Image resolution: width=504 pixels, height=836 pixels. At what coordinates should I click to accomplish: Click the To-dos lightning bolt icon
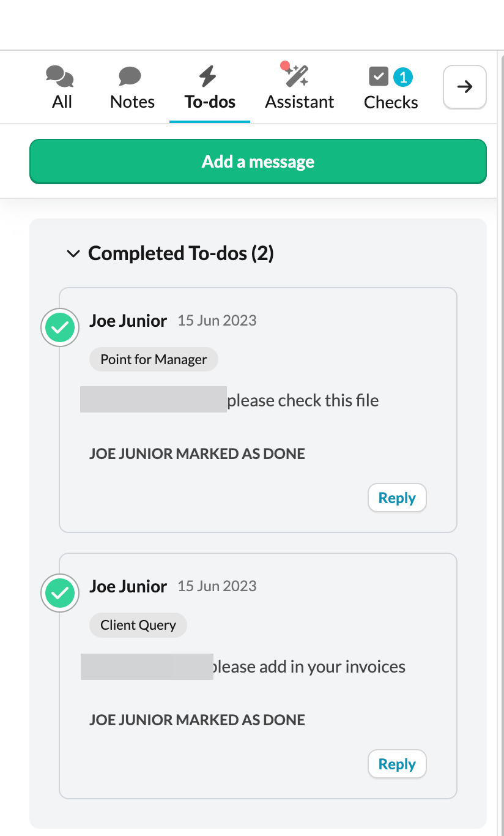208,77
